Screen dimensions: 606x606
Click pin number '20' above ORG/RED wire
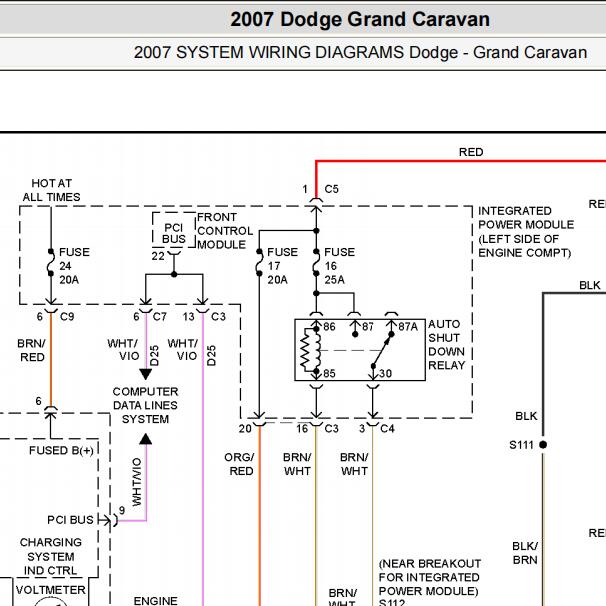click(245, 428)
